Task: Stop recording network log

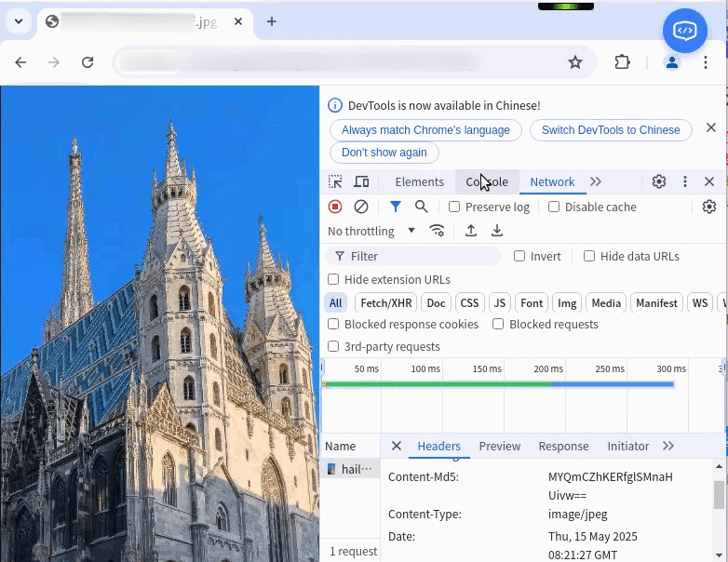Action: [x=335, y=207]
